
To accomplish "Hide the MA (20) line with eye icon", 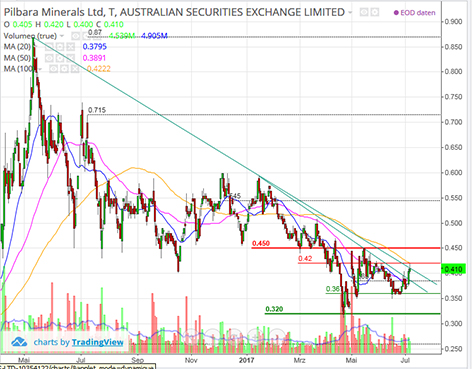I will click(49, 47).
